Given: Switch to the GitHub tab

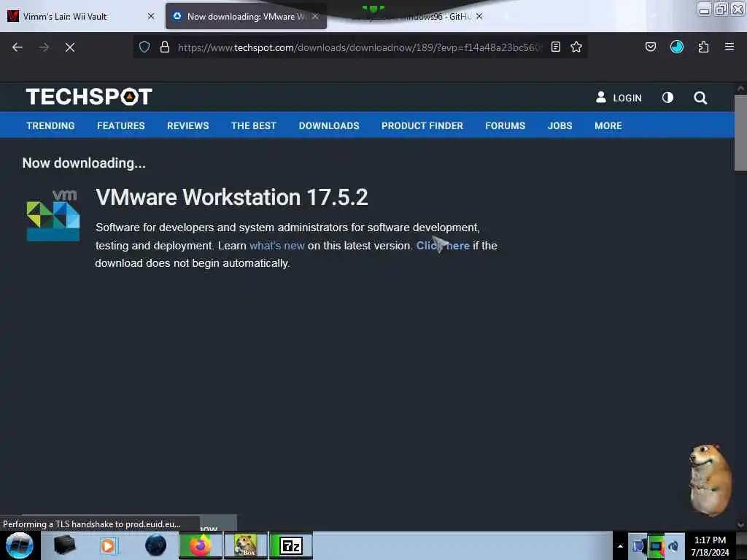Looking at the screenshot, I should point(410,16).
